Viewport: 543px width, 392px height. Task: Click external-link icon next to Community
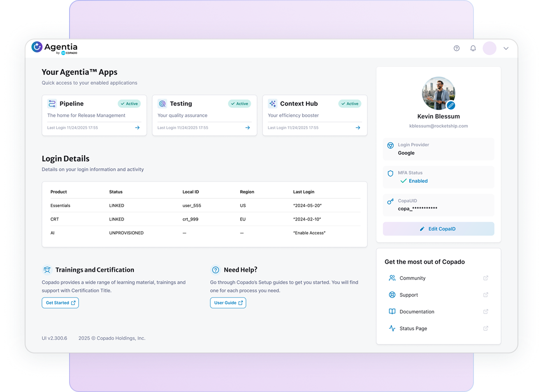[486, 278]
